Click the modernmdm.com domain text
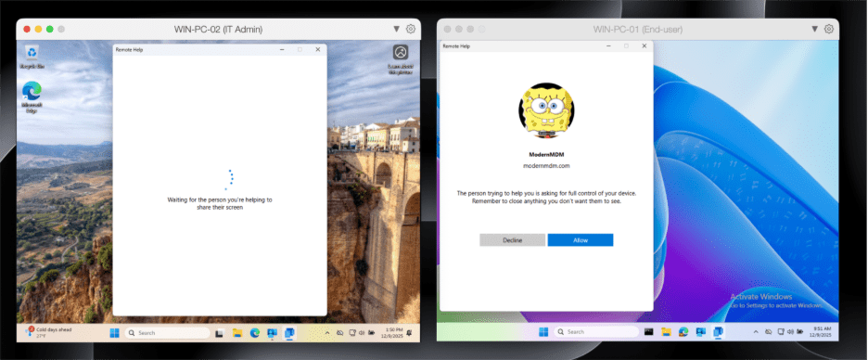Viewport: 868px width, 360px height. (x=546, y=165)
